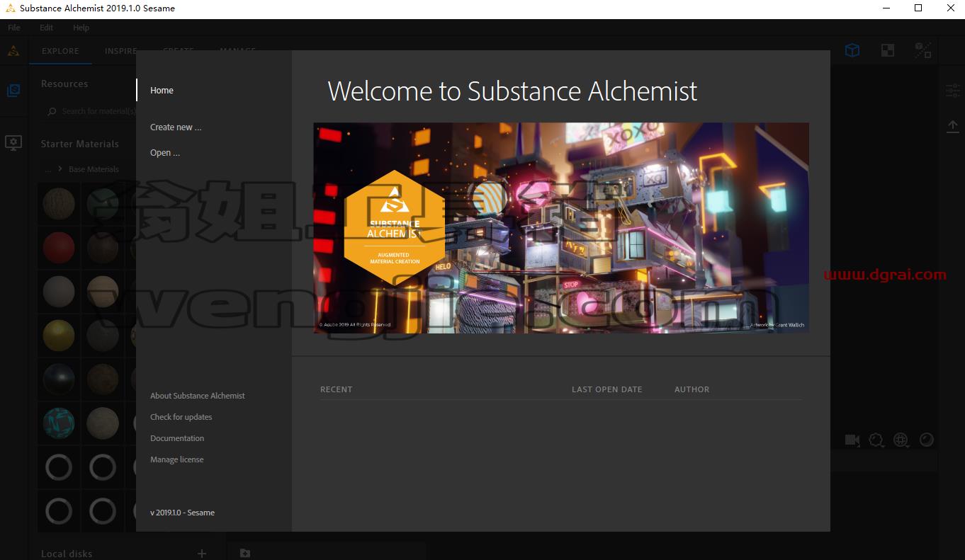Select the glossy black sphere material
Screen dimensions: 965x560
59,379
